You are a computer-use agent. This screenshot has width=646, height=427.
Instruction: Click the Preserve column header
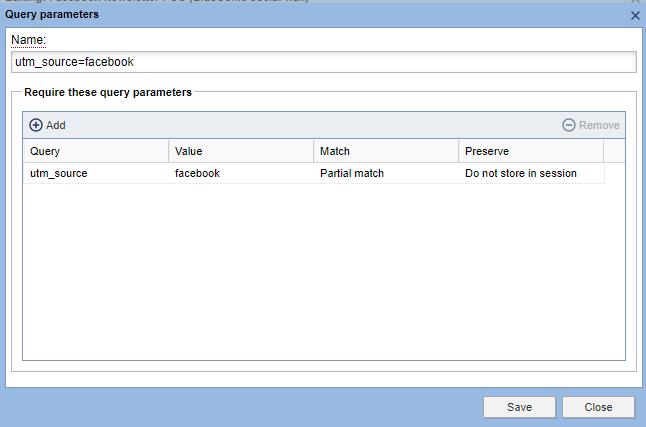pos(530,151)
